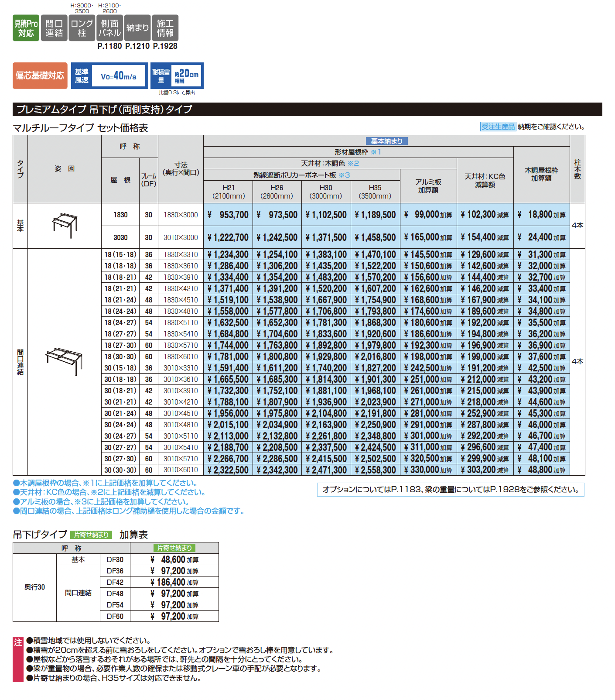Click the 30(21·24) roof name row
This screenshot has height=700, width=615.
[120, 413]
